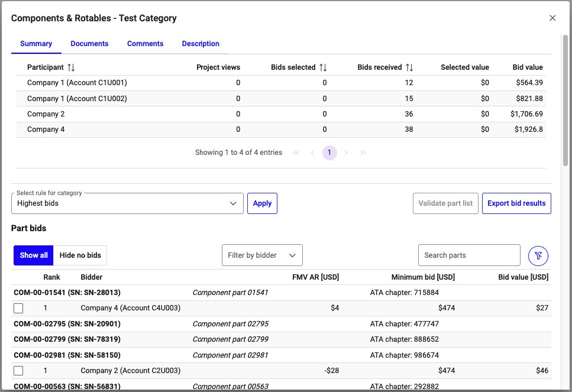
Task: Sort by Participant column arrows
Action: 71,67
